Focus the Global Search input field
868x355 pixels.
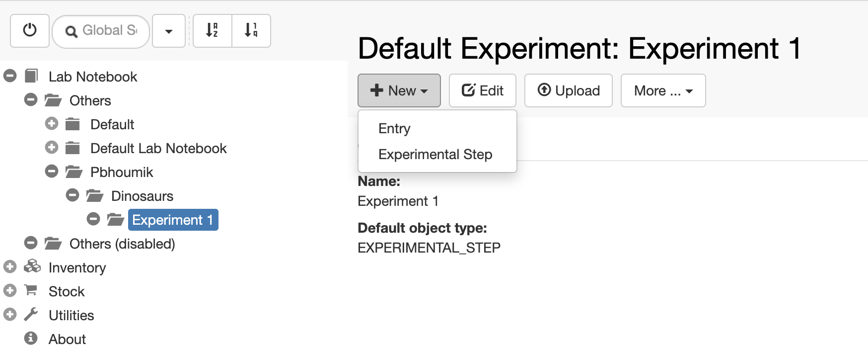[x=101, y=31]
